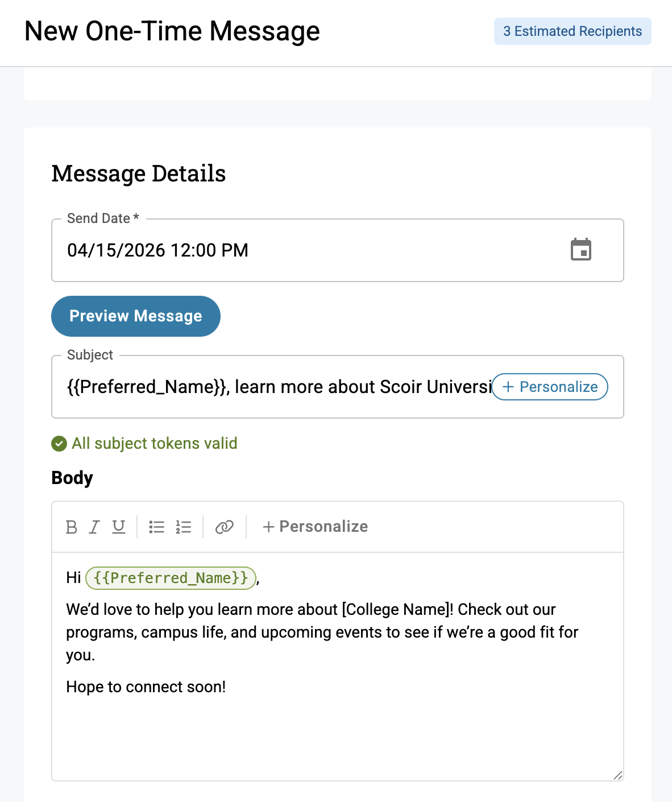The width and height of the screenshot is (672, 802).
Task: Toggle underline formatting in body toolbar
Action: [x=118, y=527]
